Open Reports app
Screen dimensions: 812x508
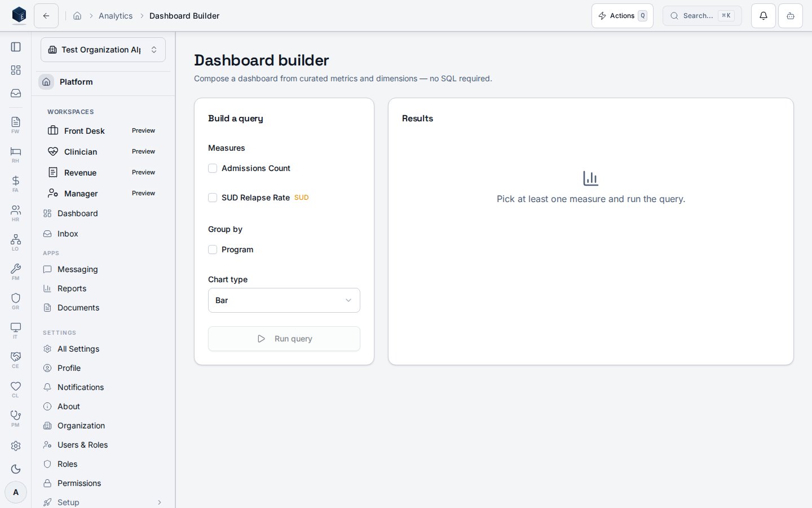click(x=103, y=288)
